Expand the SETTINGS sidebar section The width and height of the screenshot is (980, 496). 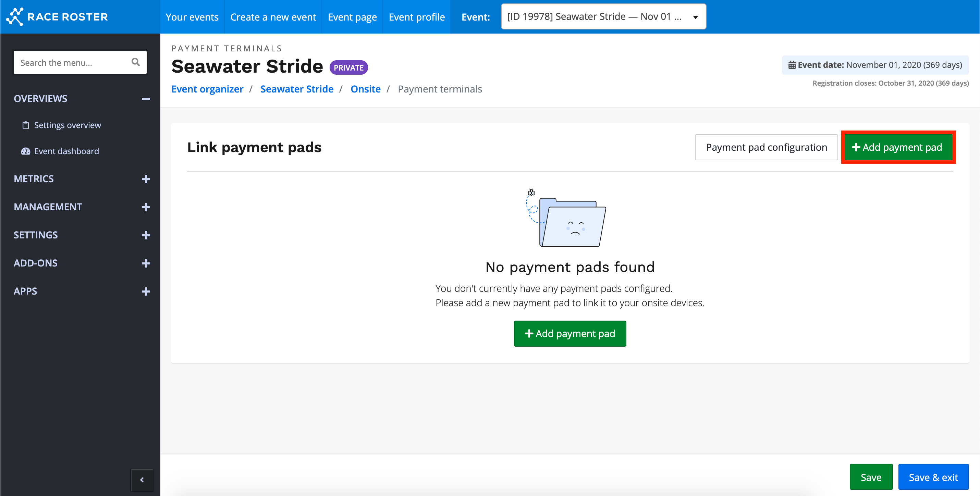pos(146,235)
